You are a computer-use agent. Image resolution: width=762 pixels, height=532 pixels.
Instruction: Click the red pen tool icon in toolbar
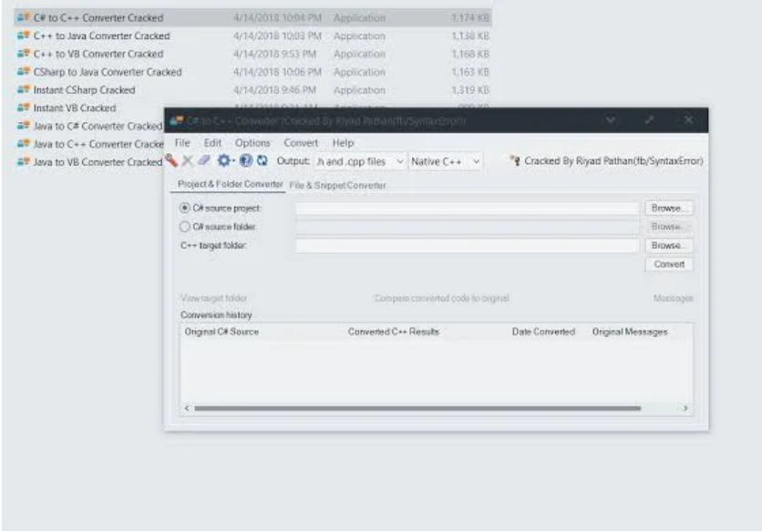171,160
